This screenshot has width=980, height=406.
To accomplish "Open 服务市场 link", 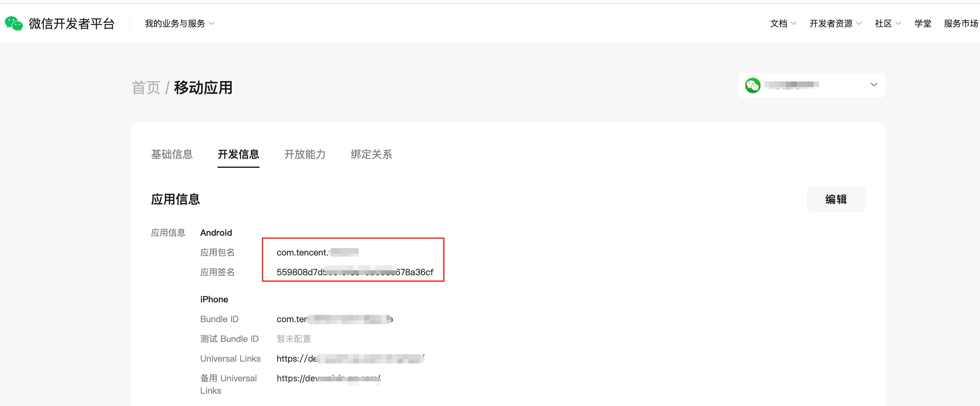I will tap(961, 24).
